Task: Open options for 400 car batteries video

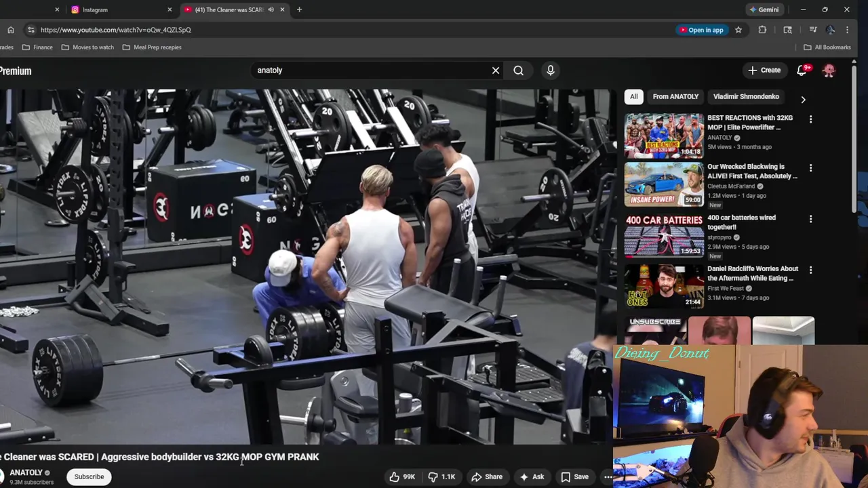Action: [810, 219]
